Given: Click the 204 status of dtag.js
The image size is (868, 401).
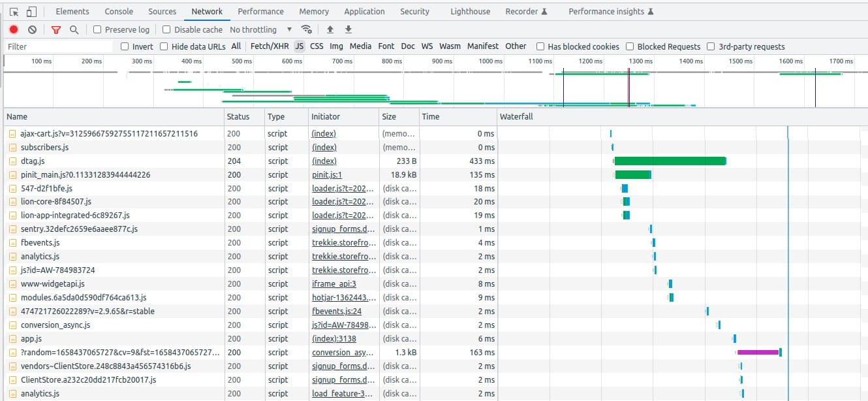Looking at the screenshot, I should point(235,161).
